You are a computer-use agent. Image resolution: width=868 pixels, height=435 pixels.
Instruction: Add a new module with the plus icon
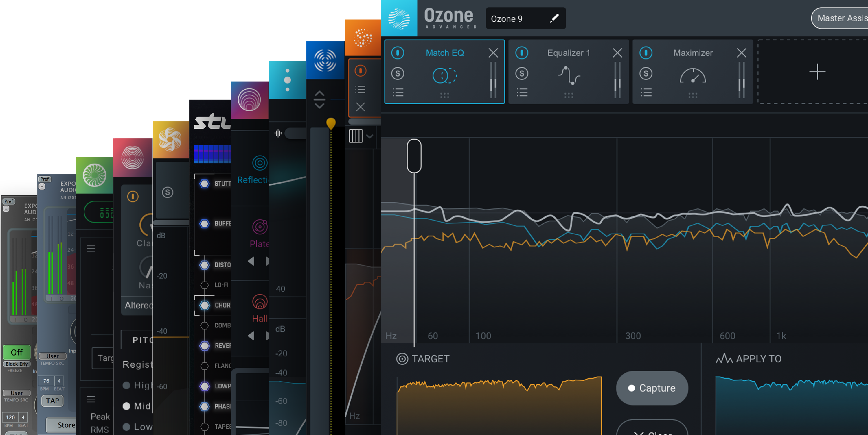(x=817, y=72)
